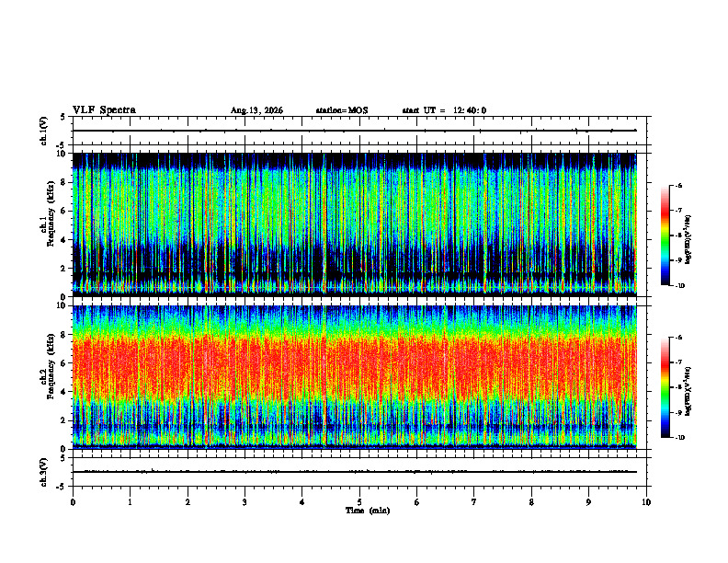728x563 pixels.
Task: Click the dark top band of ch.1 spectrogram
Action: click(x=355, y=160)
